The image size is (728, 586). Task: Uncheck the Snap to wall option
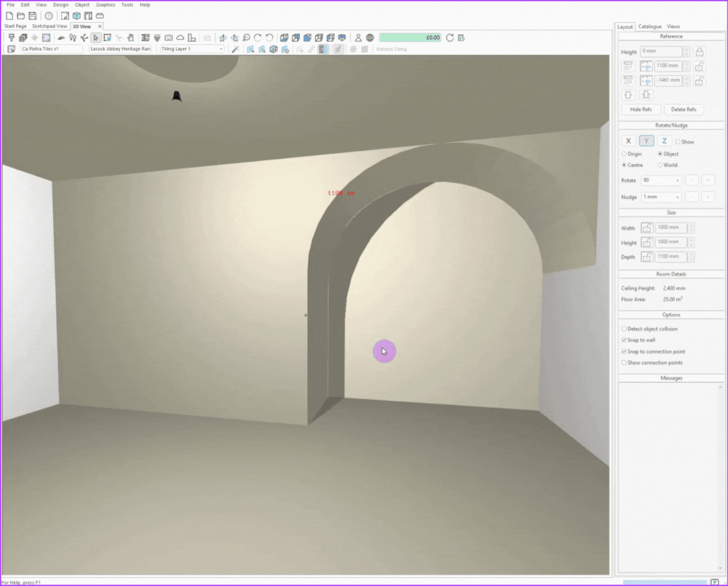624,340
